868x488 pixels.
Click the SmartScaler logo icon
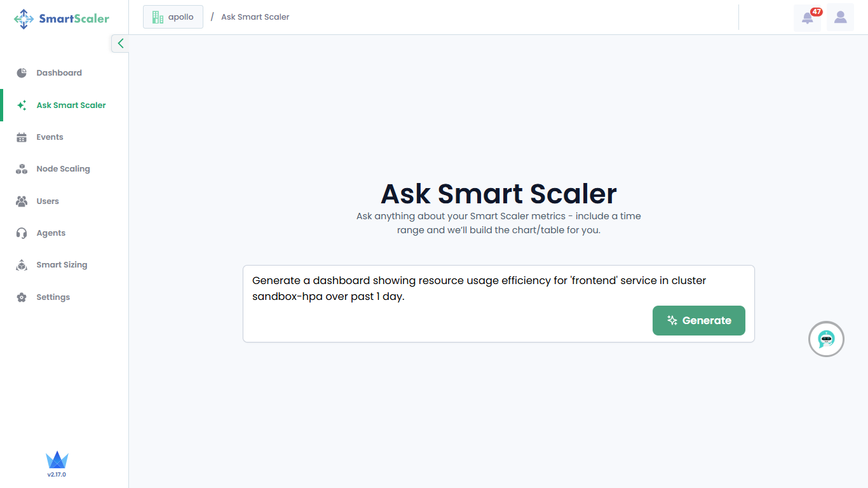[24, 18]
